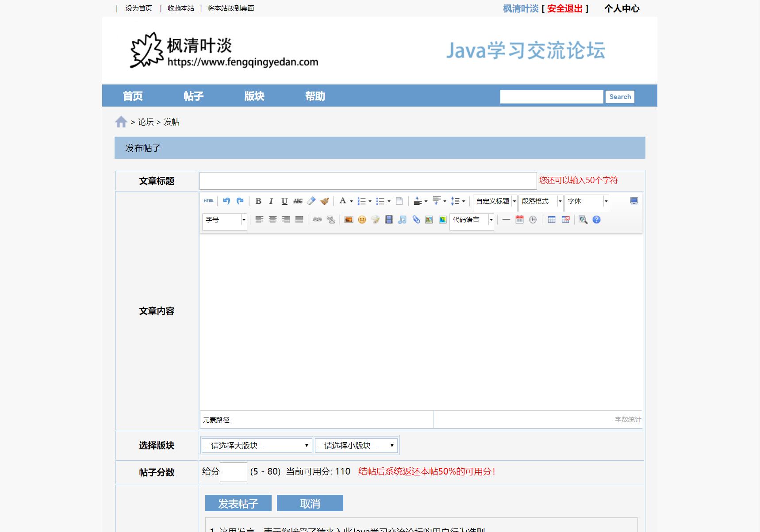Insert a table with the table icon
760x532 pixels.
[x=552, y=220]
